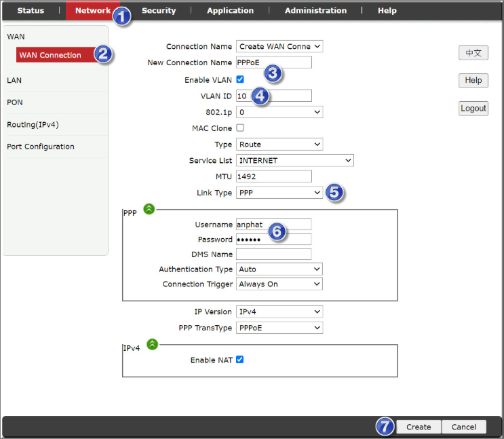504x439 pixels.
Task: Toggle the Enable VLAN checkbox
Action: (x=240, y=80)
